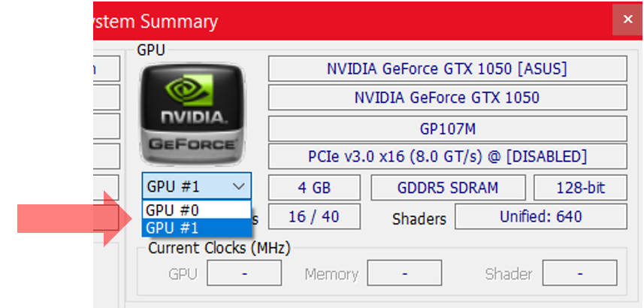644x308 pixels.
Task: Click the PCIe v3.0 x16 bus field
Action: coord(447,157)
